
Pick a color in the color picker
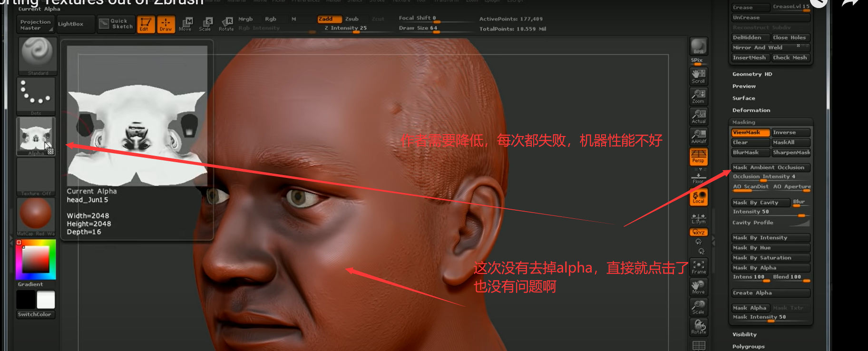[36, 259]
